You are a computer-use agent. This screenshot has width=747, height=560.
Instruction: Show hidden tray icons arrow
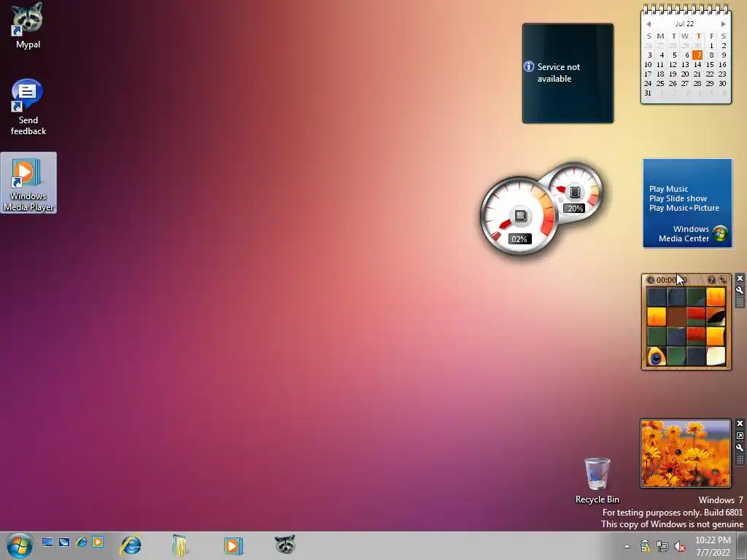coord(627,547)
